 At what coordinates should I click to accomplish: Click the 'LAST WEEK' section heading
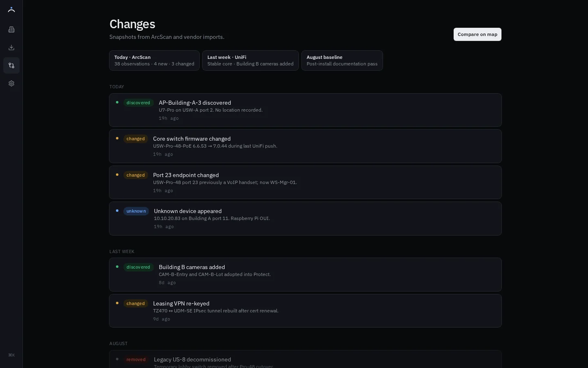pos(122,251)
